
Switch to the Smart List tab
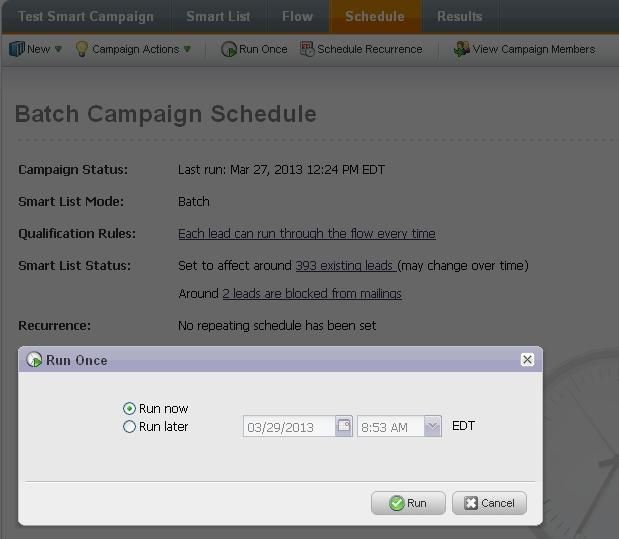[220, 16]
